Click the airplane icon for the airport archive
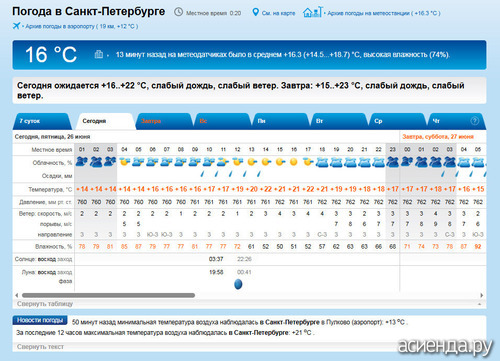 point(16,26)
